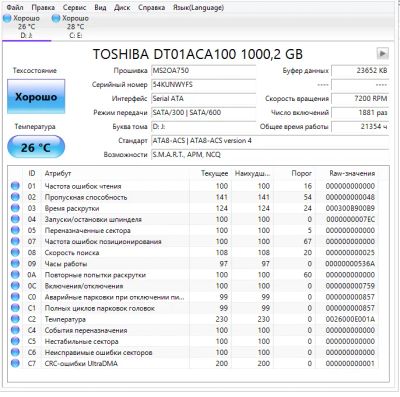400x397 pixels.
Task: Click raw value 0026000E001A
Action: point(350,319)
